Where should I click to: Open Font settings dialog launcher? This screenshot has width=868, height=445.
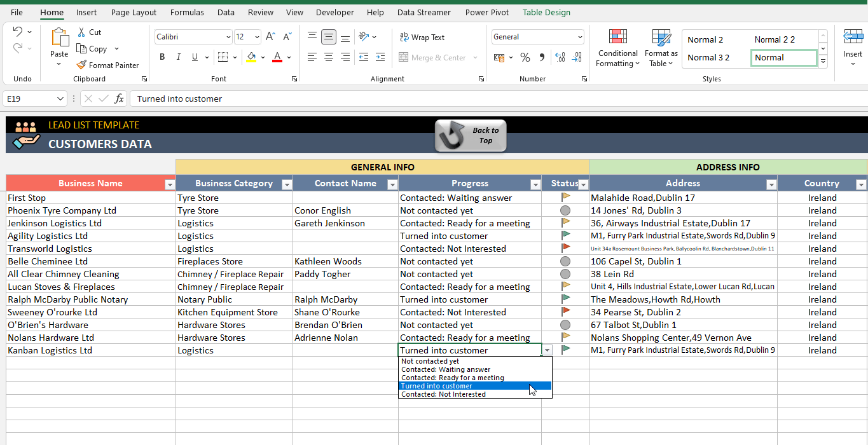point(294,79)
